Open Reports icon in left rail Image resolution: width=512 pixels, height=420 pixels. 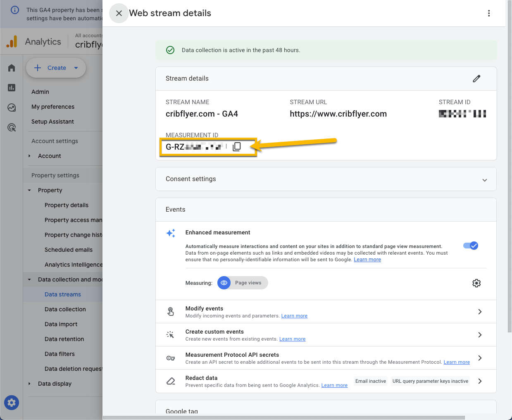(12, 88)
